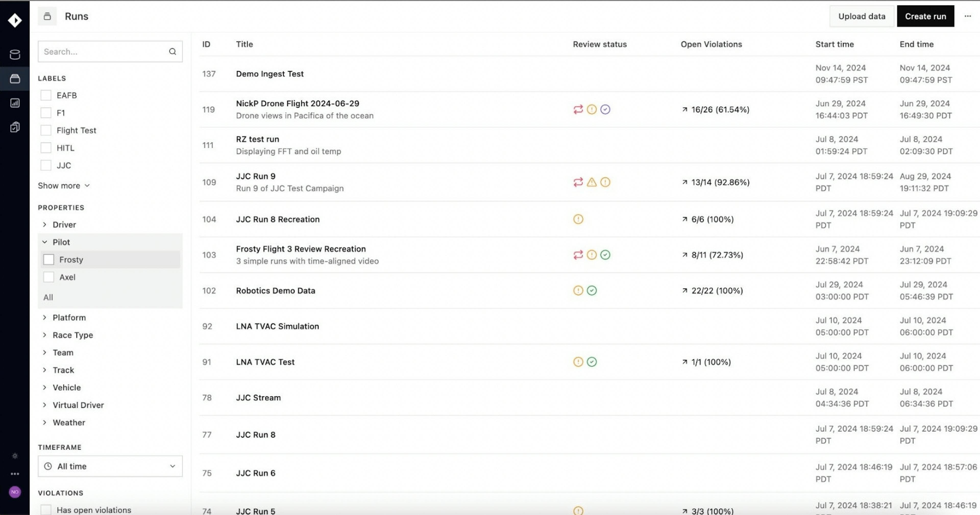Open the All time timeframe dropdown
980x515 pixels.
click(110, 466)
